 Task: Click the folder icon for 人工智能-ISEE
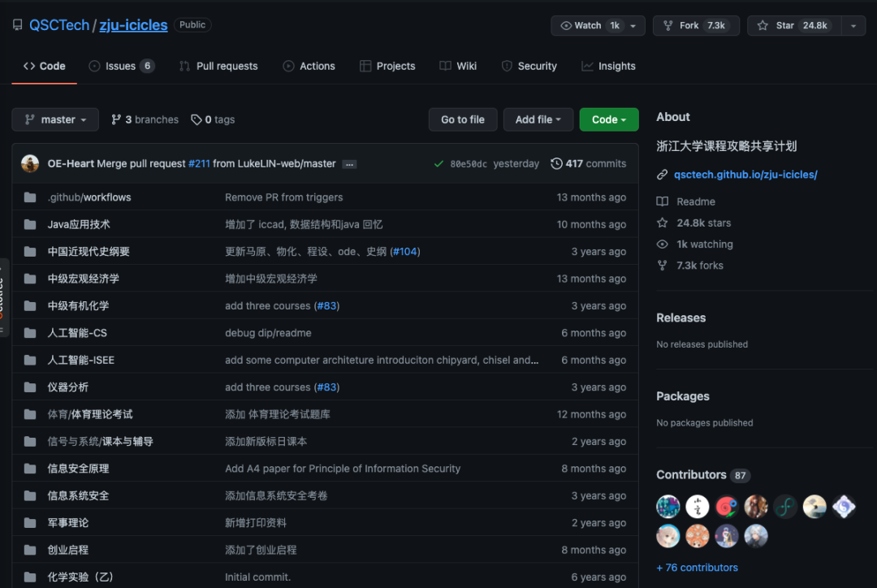tap(30, 361)
